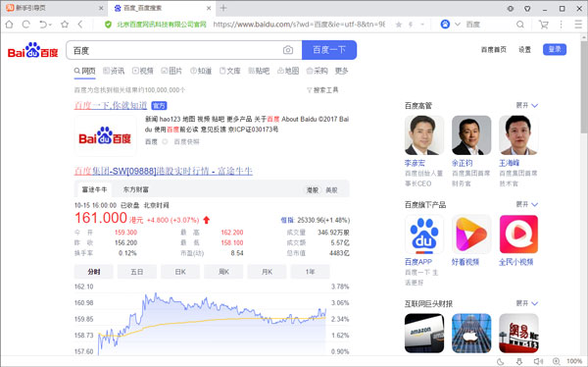Select the 文库 search tab

coord(230,71)
